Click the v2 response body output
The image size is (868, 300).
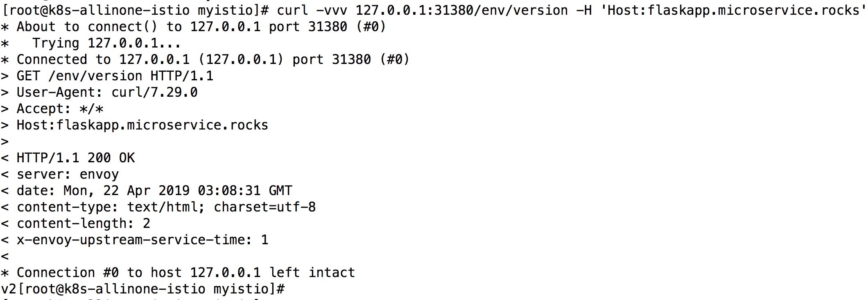[x=9, y=289]
